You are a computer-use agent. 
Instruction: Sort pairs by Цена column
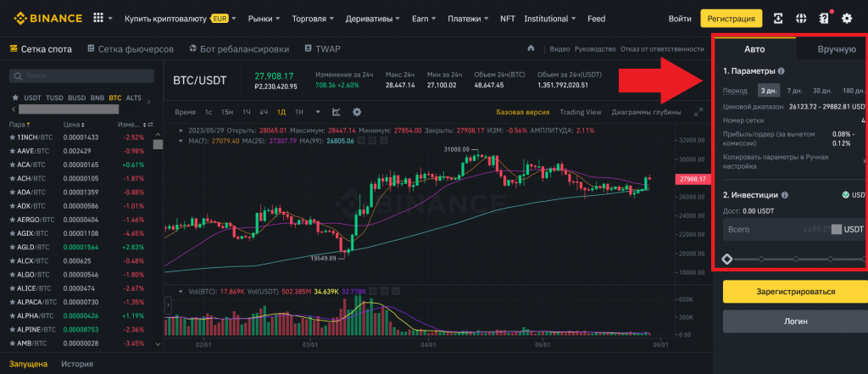pyautogui.click(x=74, y=125)
